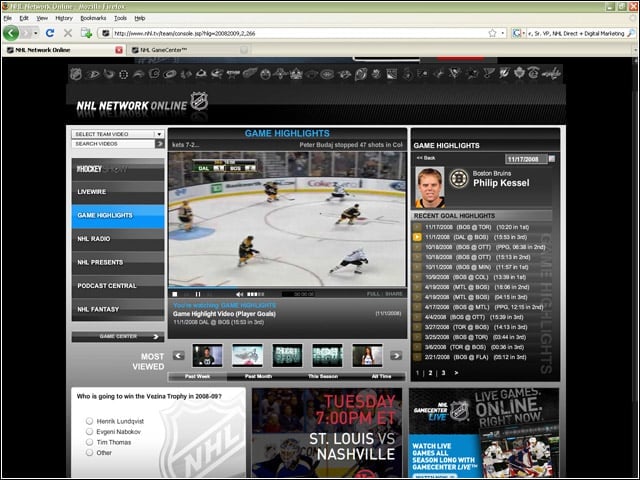The width and height of the screenshot is (640, 480).
Task: Open the calendar beside the 11/17/2008 date
Action: pos(551,158)
